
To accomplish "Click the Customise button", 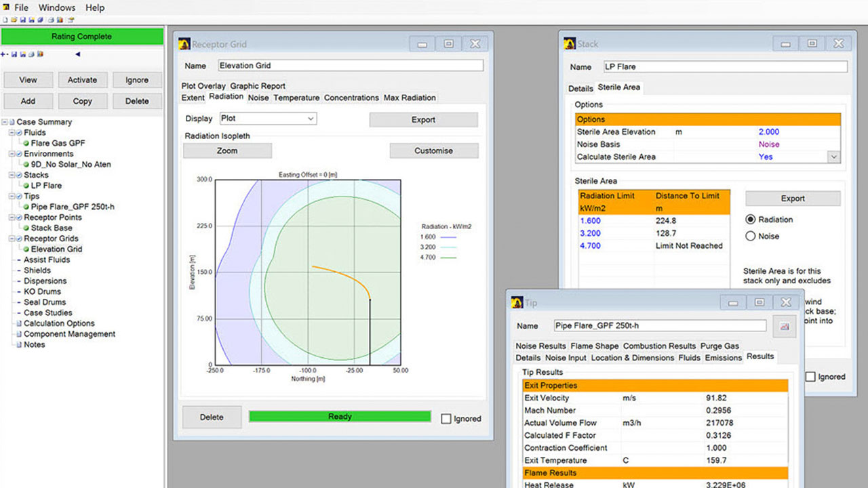I will [x=433, y=150].
